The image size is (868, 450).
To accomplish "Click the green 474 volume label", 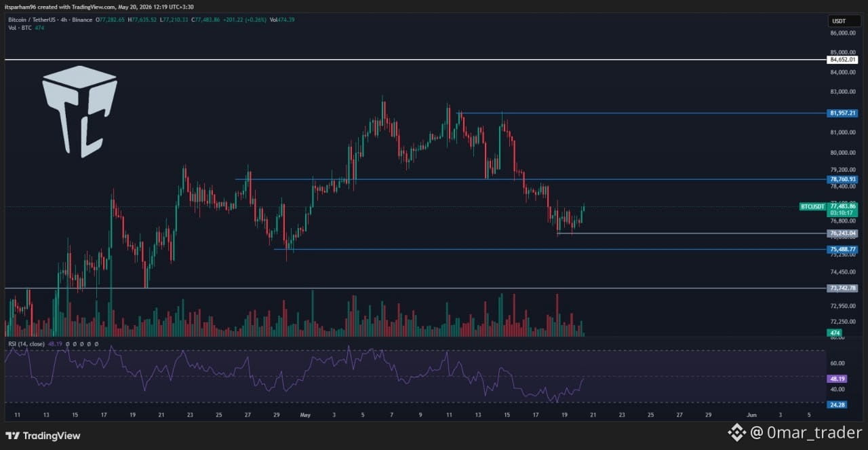I will [833, 333].
